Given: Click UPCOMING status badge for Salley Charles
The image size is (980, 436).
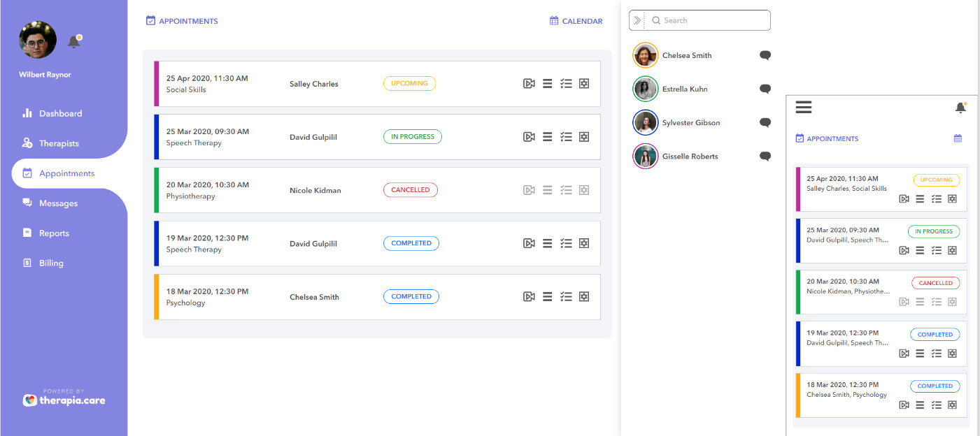Looking at the screenshot, I should (409, 84).
